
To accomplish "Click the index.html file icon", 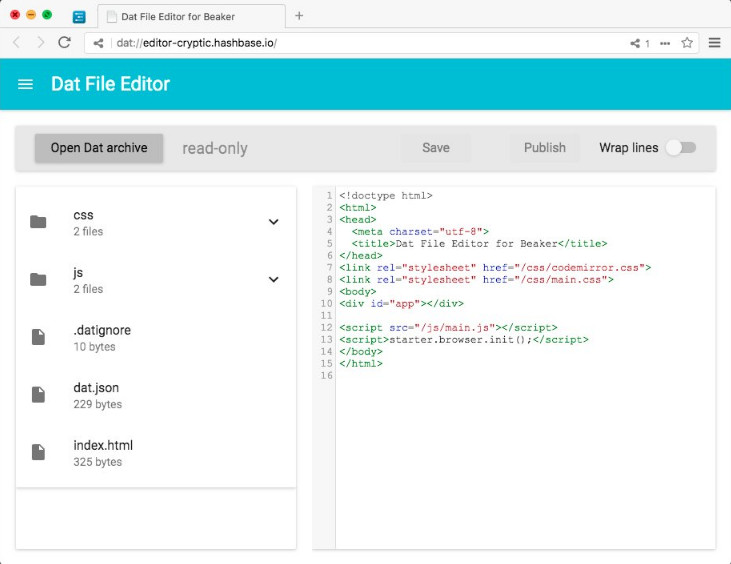I will tap(38, 452).
